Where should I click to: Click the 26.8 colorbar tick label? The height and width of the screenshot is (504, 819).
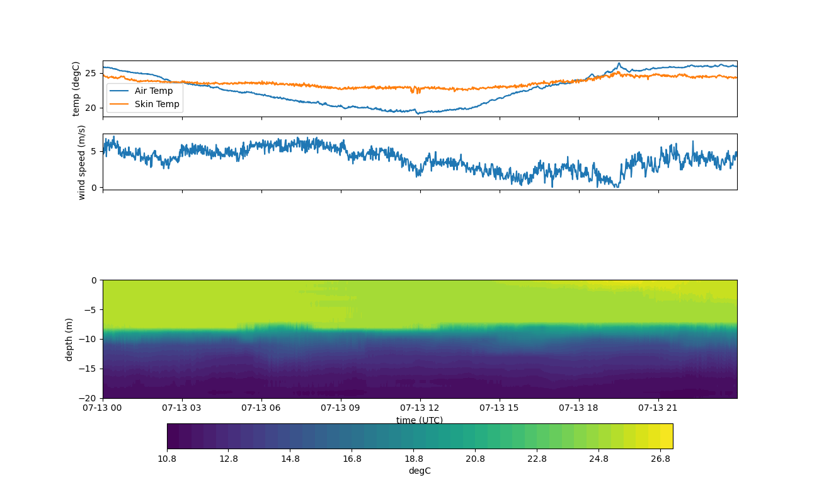(x=660, y=459)
